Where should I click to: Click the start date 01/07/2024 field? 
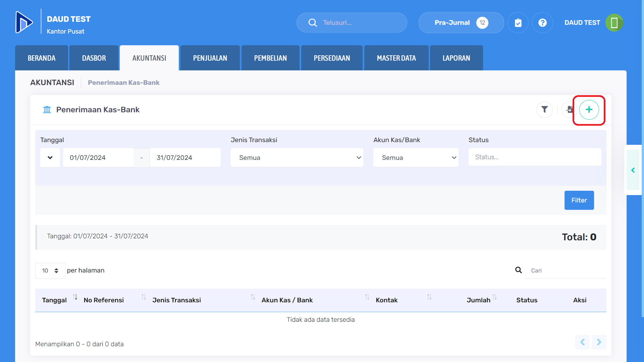tap(98, 158)
